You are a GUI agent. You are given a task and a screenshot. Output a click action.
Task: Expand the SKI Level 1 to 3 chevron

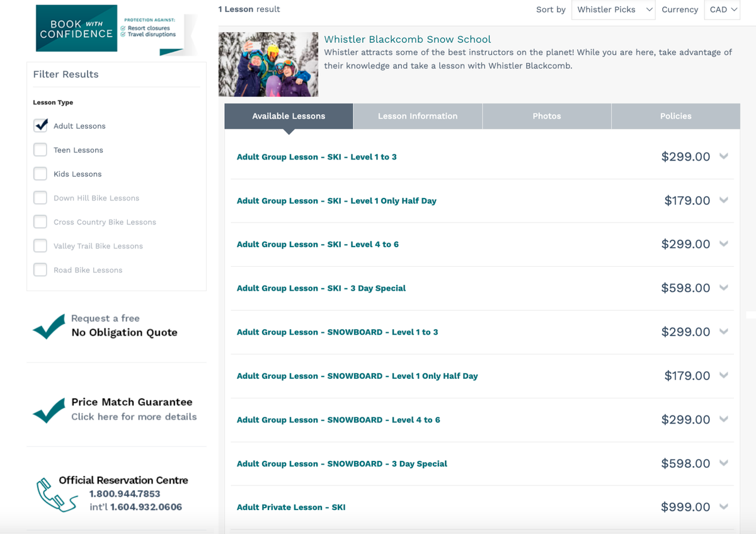point(723,156)
